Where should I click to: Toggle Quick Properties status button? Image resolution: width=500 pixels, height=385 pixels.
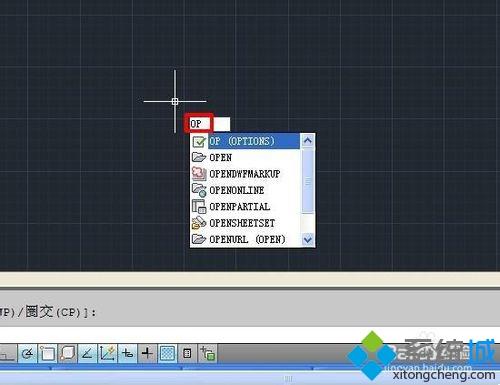pos(187,354)
